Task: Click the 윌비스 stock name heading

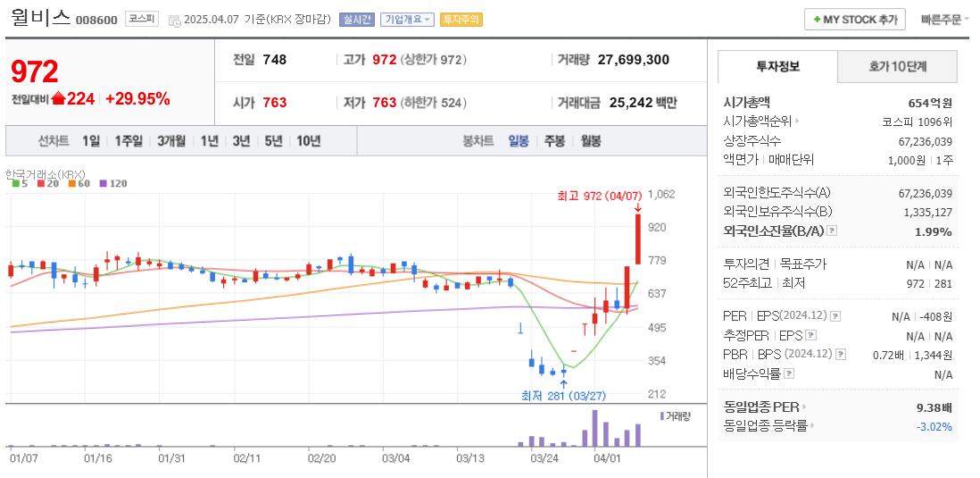Action: coord(41,18)
